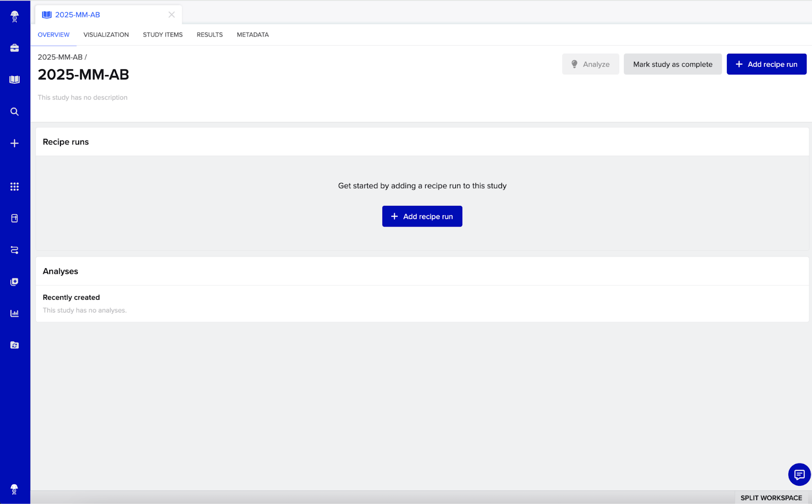812x504 pixels.
Task: Select the Metadata tab
Action: (253, 35)
